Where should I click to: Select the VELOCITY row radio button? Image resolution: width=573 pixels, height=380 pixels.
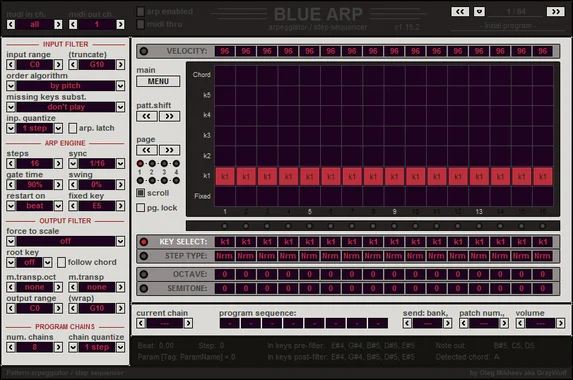[144, 51]
